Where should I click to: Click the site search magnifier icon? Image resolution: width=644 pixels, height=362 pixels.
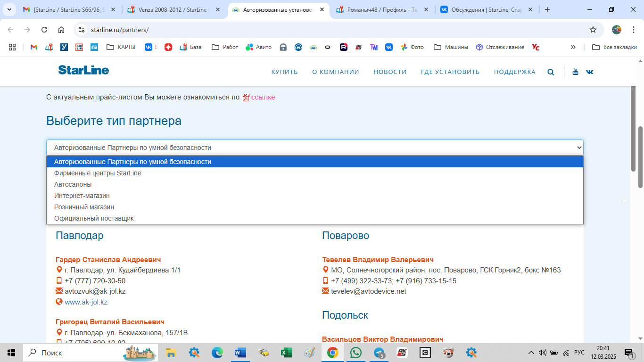(x=551, y=72)
